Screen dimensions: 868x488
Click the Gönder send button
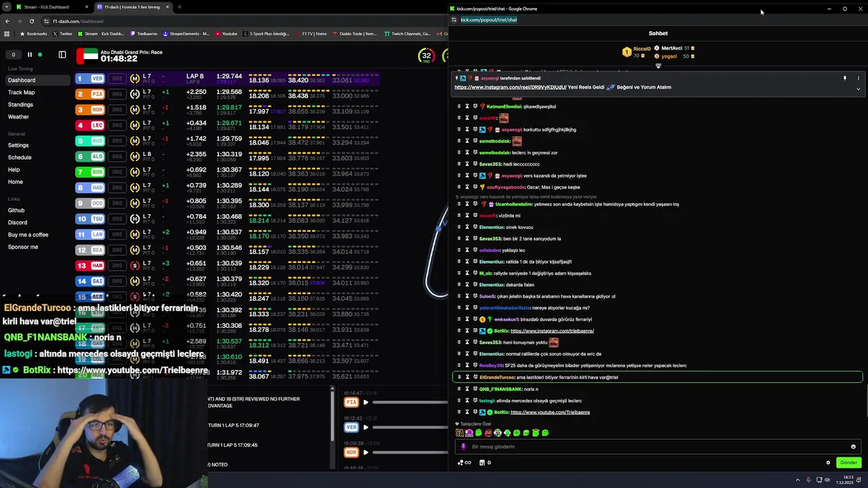click(848, 463)
